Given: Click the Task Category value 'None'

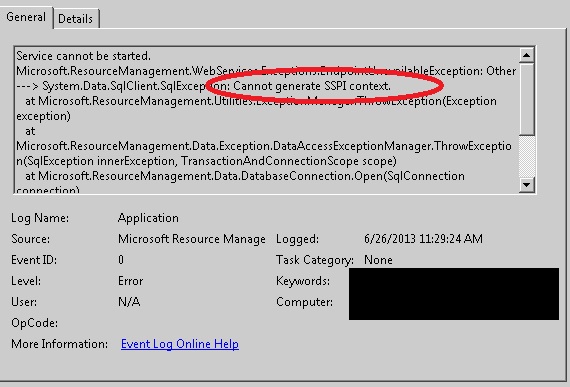Looking at the screenshot, I should tap(378, 260).
